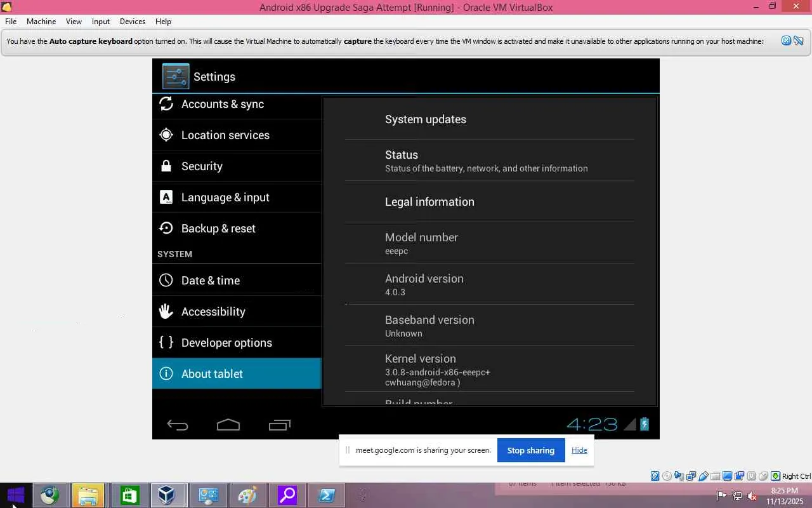Click the VirtualBox recording indicator
This screenshot has height=508, width=812.
tap(739, 476)
